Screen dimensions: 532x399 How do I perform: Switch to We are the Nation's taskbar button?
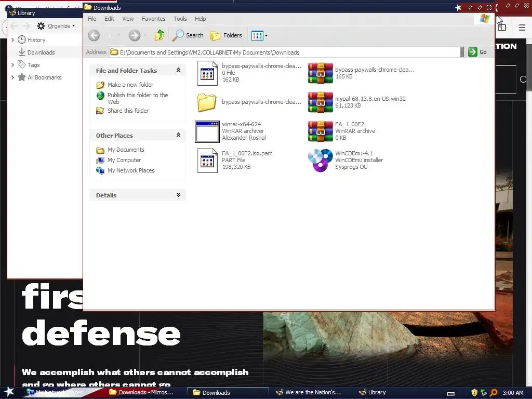coord(308,392)
